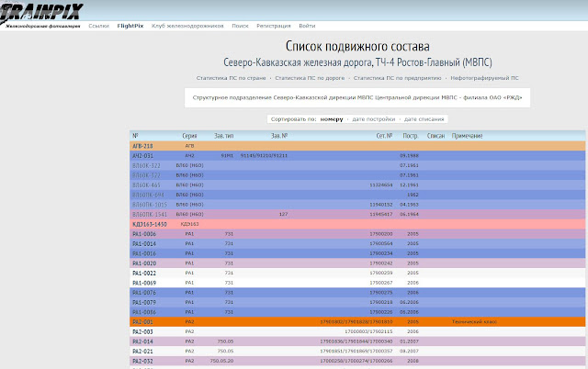Open the ВЛ60ПК-1541 entry

pos(150,214)
